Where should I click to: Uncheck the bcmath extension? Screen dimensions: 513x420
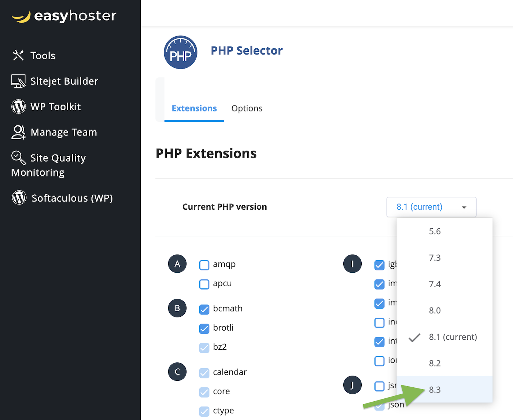[x=204, y=309]
